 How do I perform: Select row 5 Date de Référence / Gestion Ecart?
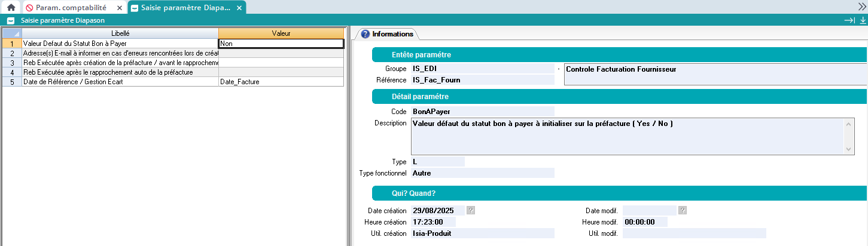pos(120,82)
